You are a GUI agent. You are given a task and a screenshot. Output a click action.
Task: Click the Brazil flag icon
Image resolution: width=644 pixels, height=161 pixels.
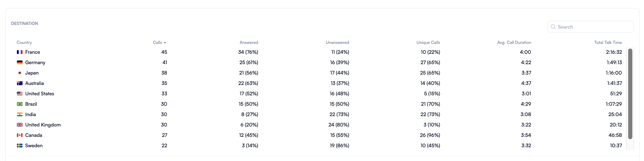pyautogui.click(x=20, y=104)
